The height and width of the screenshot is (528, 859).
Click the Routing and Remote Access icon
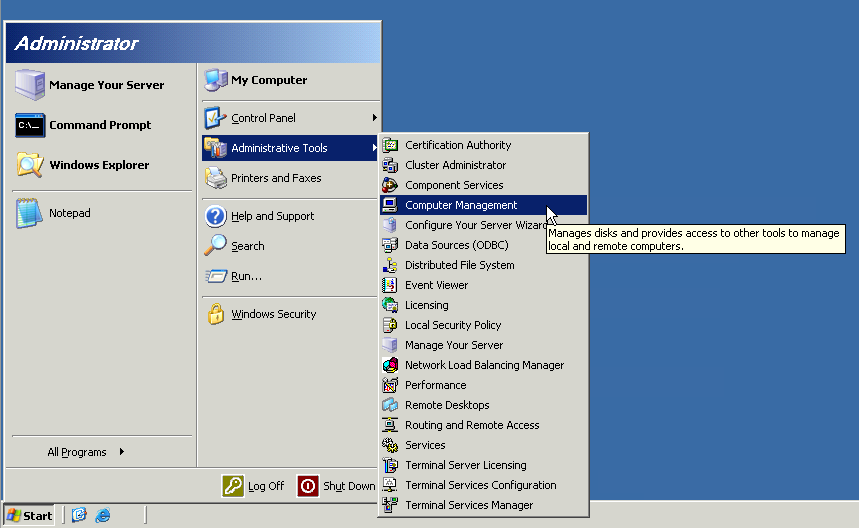point(390,425)
